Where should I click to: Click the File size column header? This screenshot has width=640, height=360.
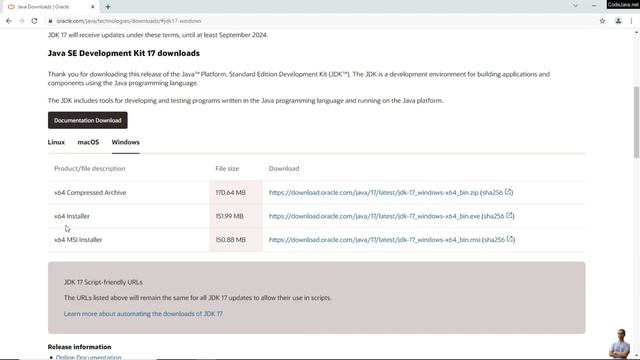click(227, 168)
